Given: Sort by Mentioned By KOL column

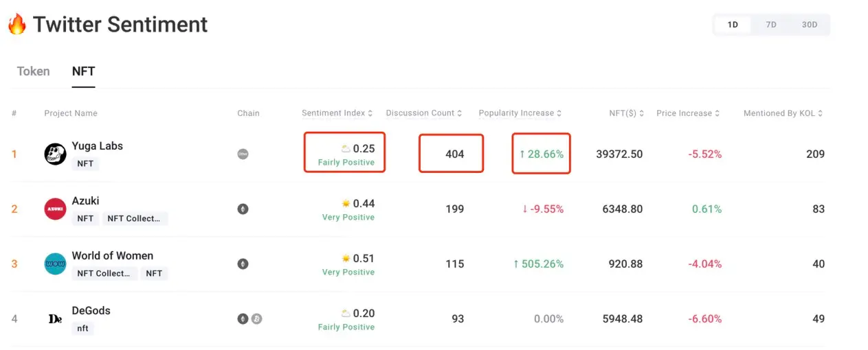Looking at the screenshot, I should coord(783,113).
